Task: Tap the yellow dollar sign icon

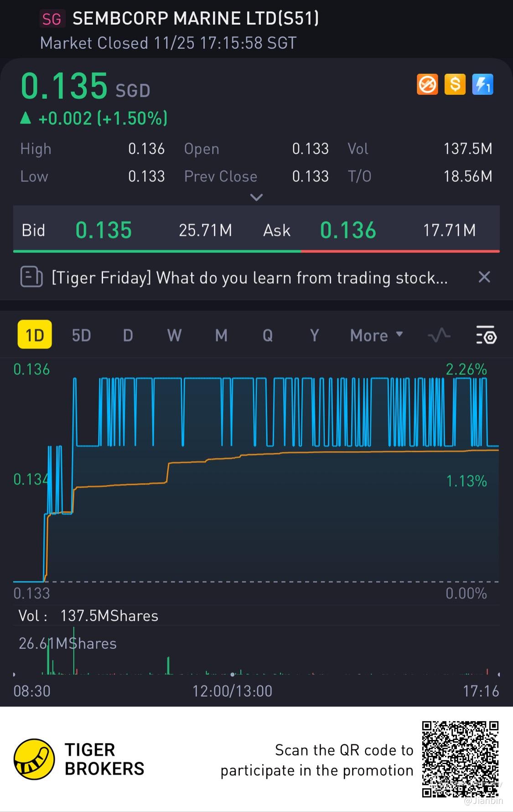Action: click(455, 84)
